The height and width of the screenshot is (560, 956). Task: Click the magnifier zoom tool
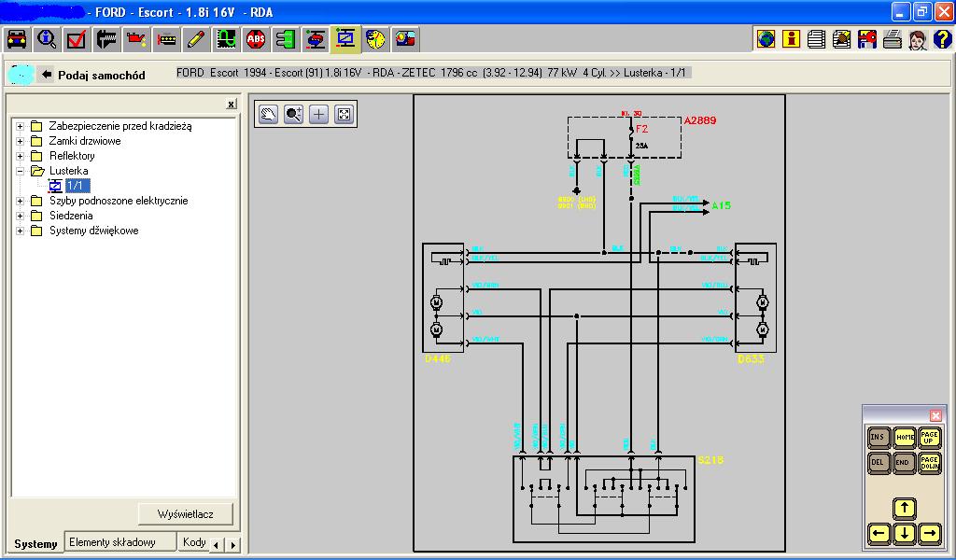click(x=294, y=114)
